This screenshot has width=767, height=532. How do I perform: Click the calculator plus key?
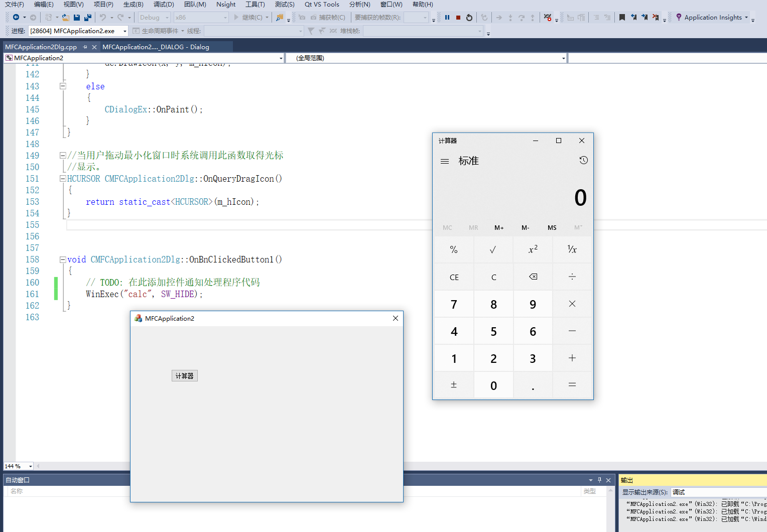(x=572, y=358)
